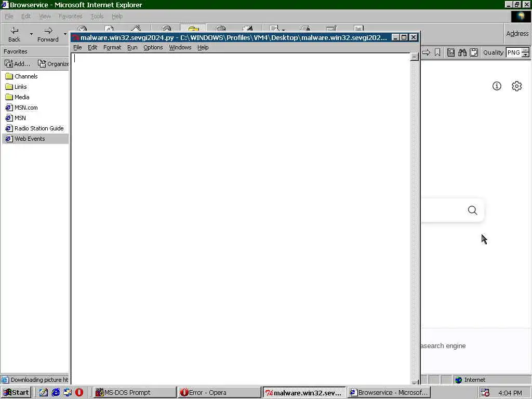Image resolution: width=532 pixels, height=399 pixels.
Task: Click the bookmark icon in Browservice toolbar
Action: point(437,52)
